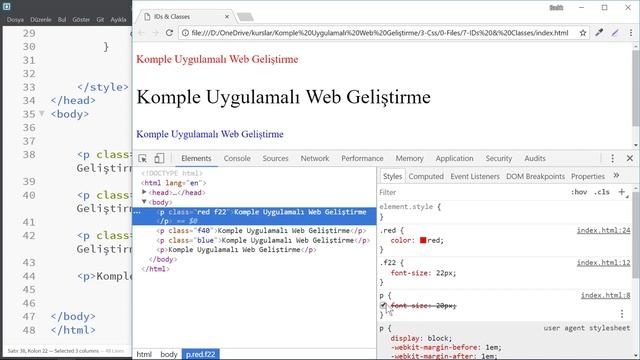Image resolution: width=640 pixels, height=360 pixels.
Task: Open the Application tab
Action: (x=454, y=158)
